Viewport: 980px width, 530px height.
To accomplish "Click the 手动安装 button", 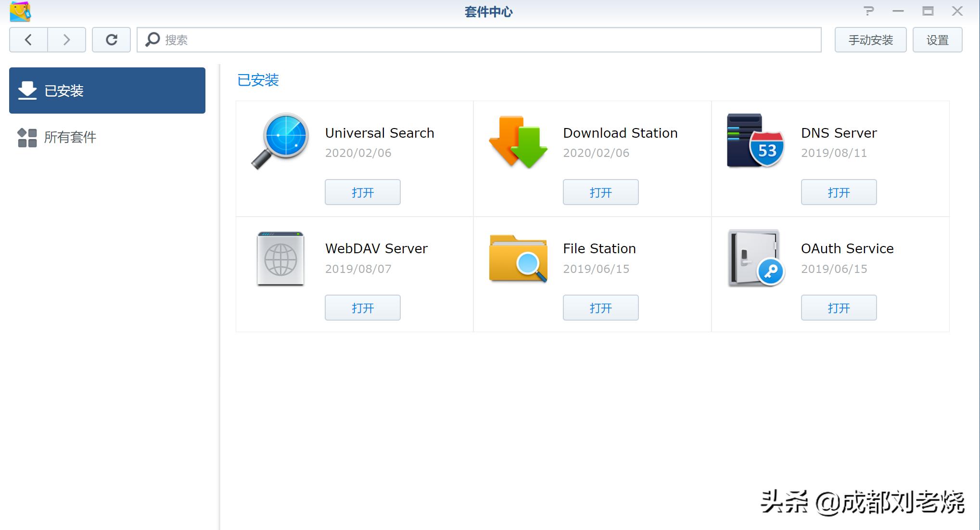I will (870, 40).
